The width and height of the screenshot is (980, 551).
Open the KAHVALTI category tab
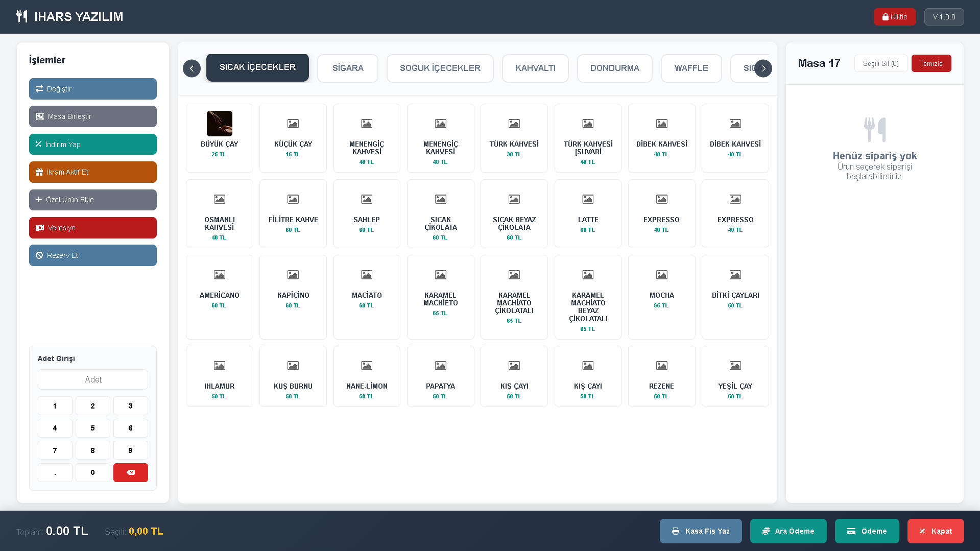(535, 68)
